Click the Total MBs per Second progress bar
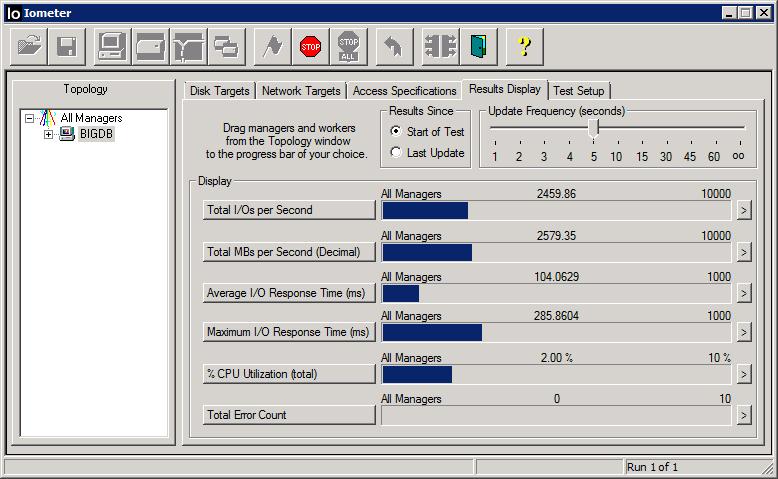The height and width of the screenshot is (479, 778). click(x=556, y=253)
